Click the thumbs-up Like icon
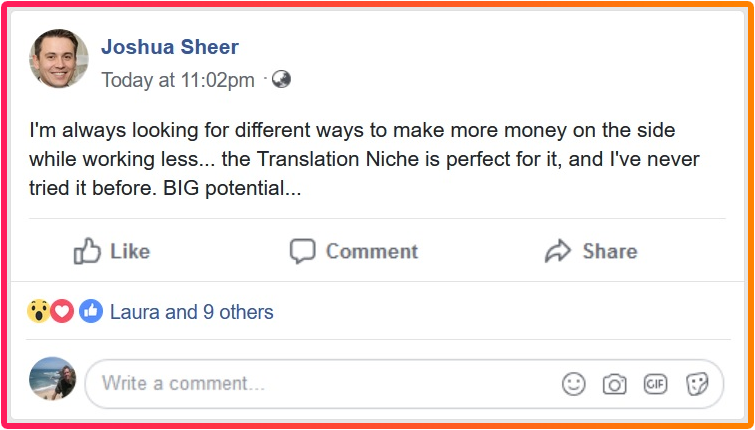Image resolution: width=755 pixels, height=430 pixels. [x=88, y=251]
